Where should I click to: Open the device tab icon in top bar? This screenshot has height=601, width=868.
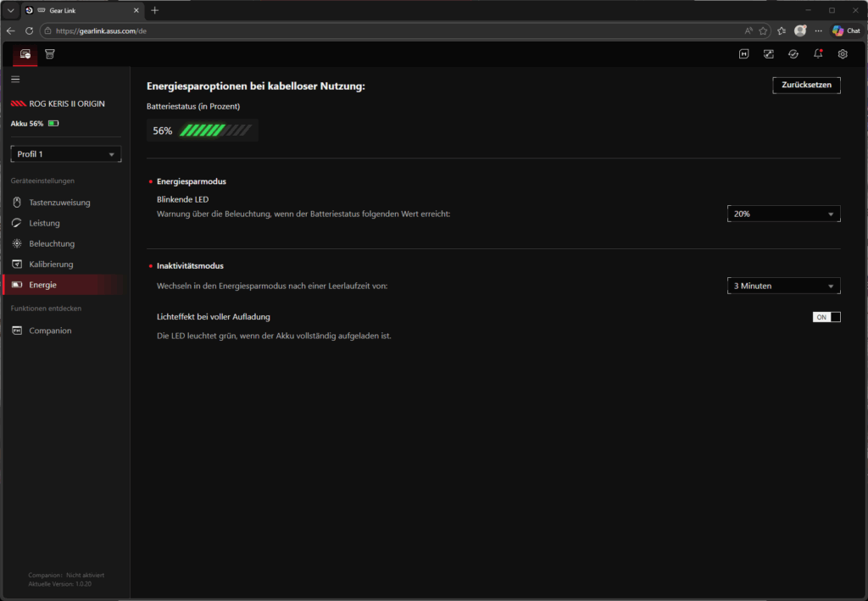point(25,54)
